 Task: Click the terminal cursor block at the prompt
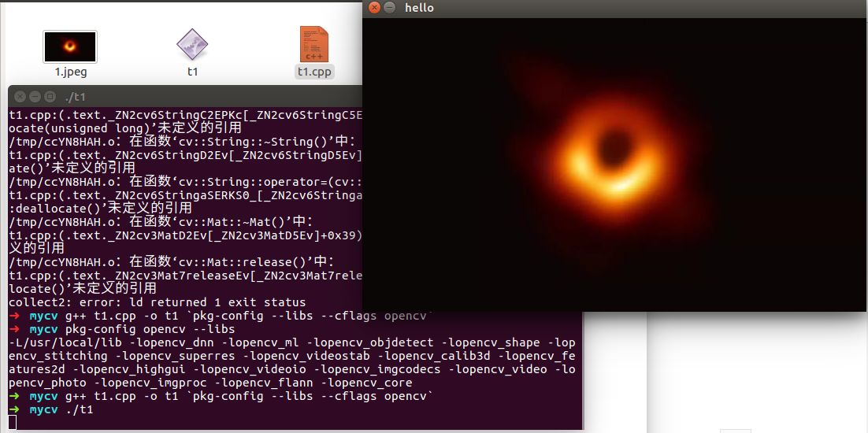(12, 423)
